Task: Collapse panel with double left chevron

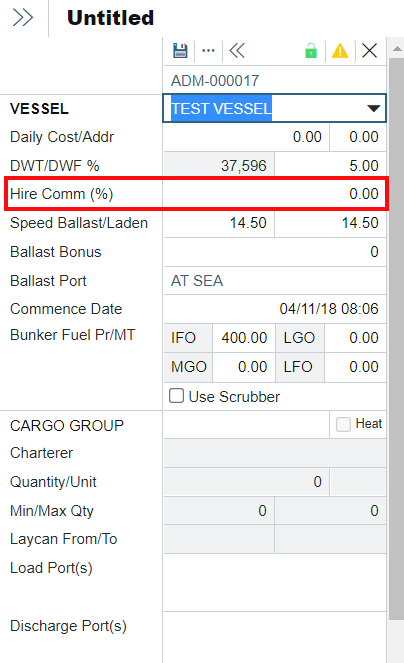Action: coord(237,51)
